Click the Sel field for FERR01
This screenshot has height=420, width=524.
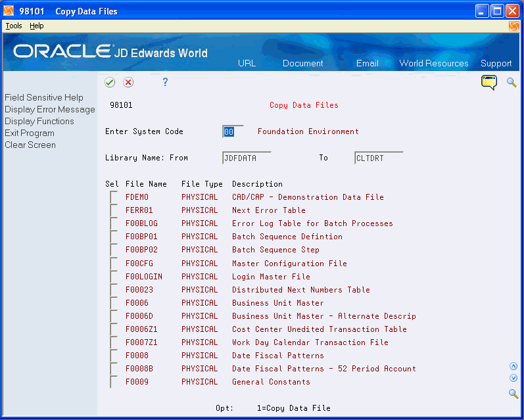click(x=114, y=210)
